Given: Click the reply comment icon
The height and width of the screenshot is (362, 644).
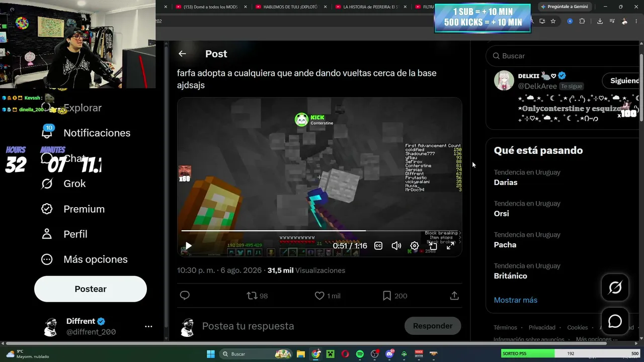Looking at the screenshot, I should 185,296.
